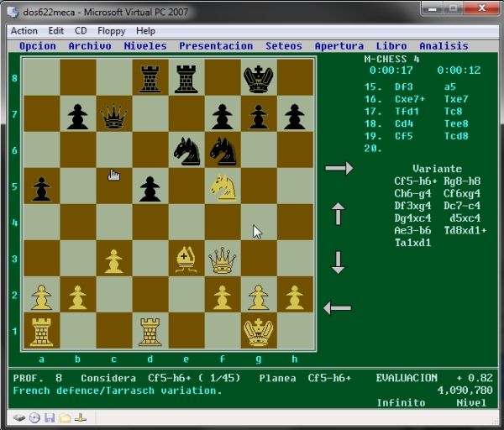Viewport: 504px width, 430px height.
Task: Click the Virtual PC title bar icon
Action: coord(13,12)
